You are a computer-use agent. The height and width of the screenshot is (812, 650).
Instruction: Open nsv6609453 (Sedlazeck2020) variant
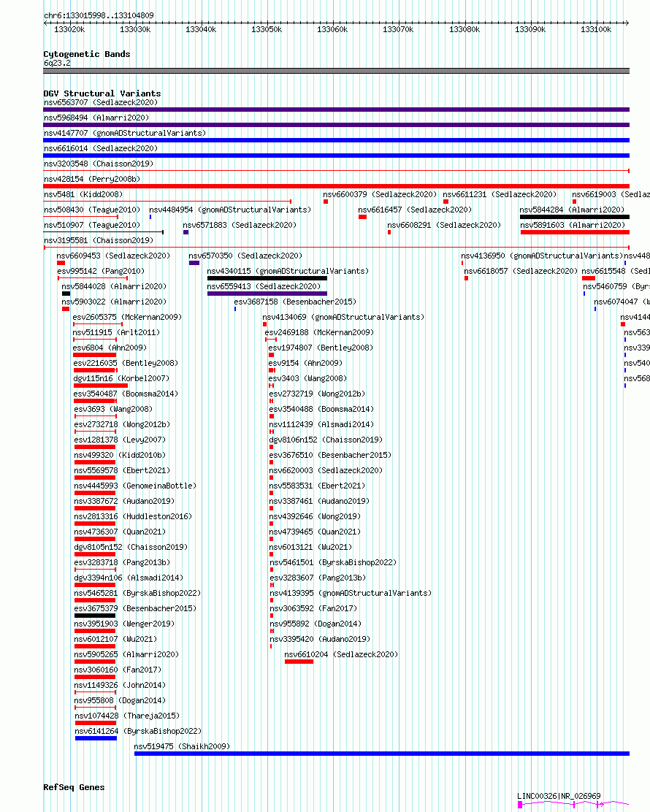pyautogui.click(x=113, y=256)
